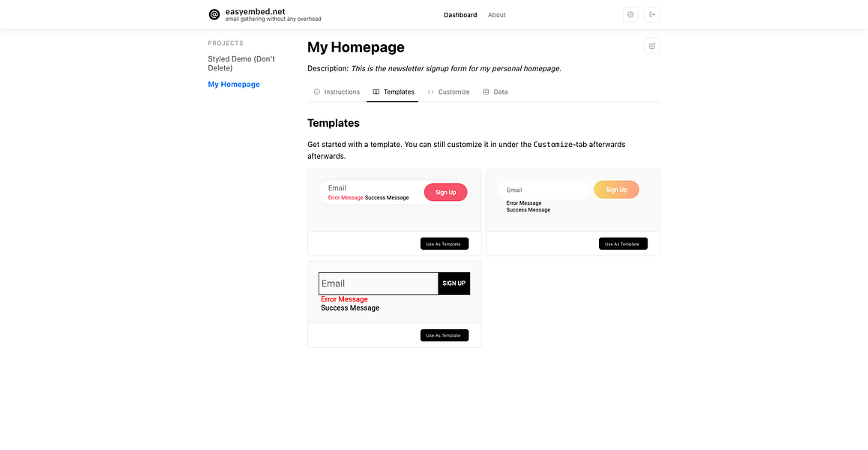868x450 pixels.
Task: Click Use As Template under the orange template
Action: click(623, 243)
